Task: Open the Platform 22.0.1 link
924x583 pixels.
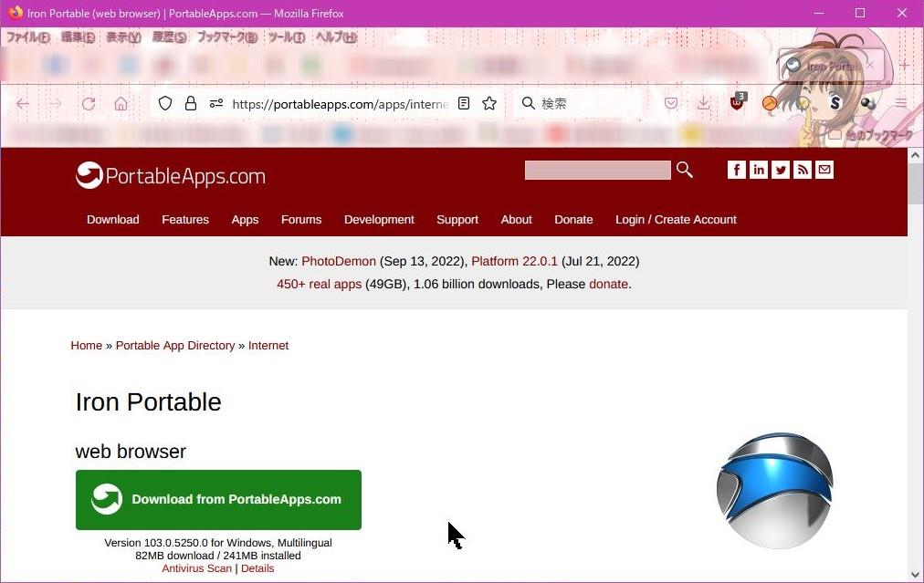Action: click(x=514, y=261)
